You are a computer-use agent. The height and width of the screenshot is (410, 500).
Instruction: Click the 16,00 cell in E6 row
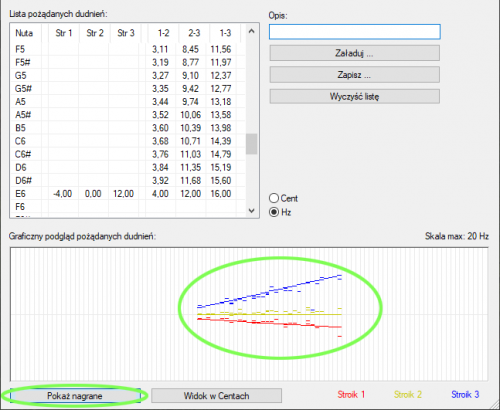221,194
